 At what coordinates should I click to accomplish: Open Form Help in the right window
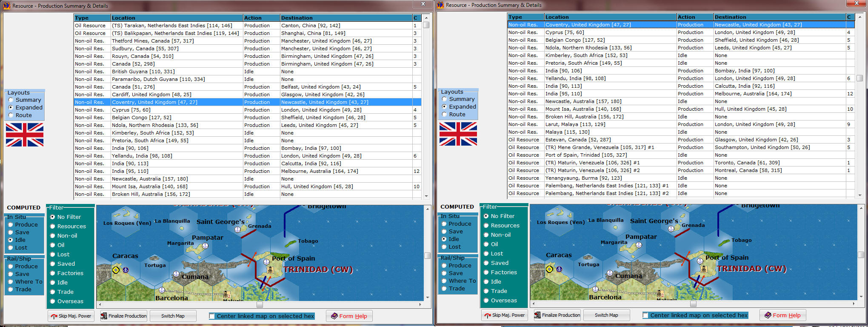[x=782, y=315]
